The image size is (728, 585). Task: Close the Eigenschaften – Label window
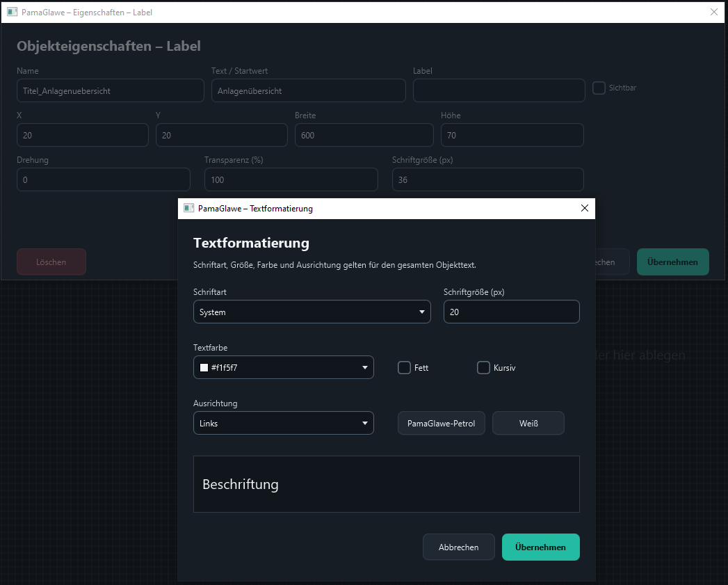(x=714, y=12)
